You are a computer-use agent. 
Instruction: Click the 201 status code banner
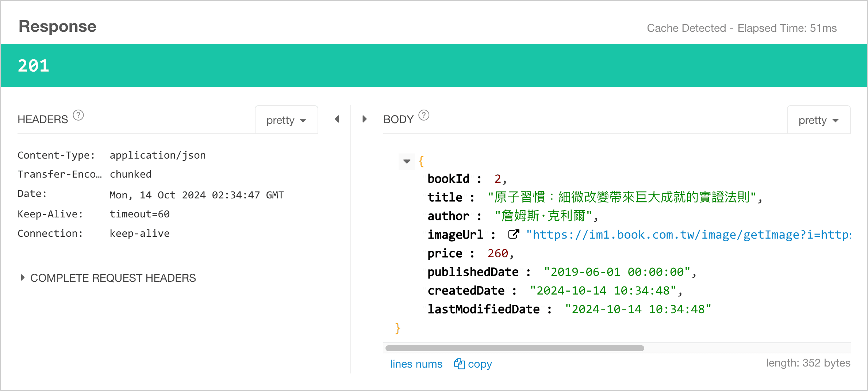point(434,65)
